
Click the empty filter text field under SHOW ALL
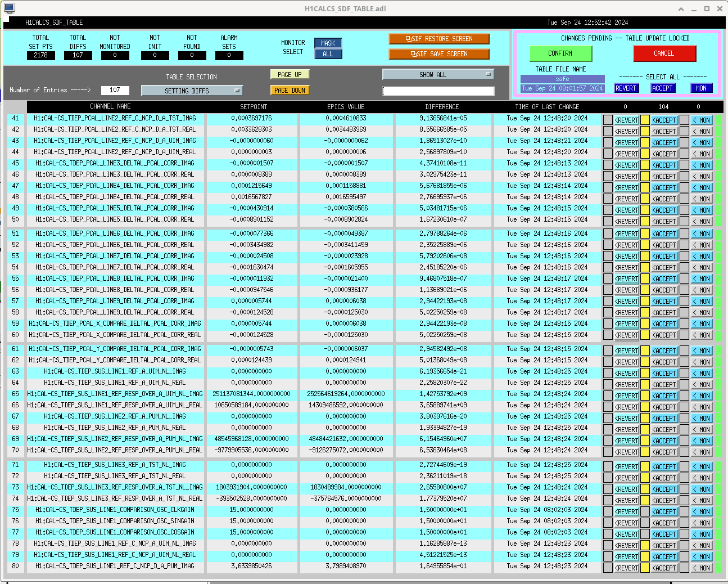(438, 91)
